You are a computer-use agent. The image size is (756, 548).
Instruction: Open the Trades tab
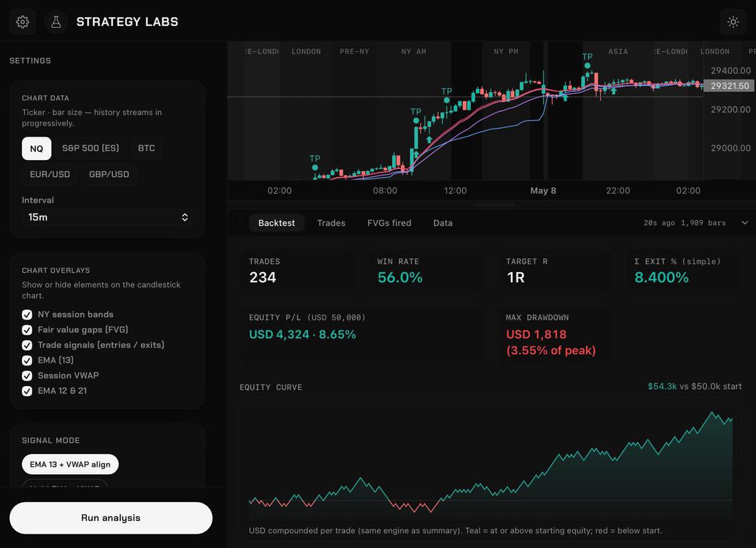tap(331, 223)
